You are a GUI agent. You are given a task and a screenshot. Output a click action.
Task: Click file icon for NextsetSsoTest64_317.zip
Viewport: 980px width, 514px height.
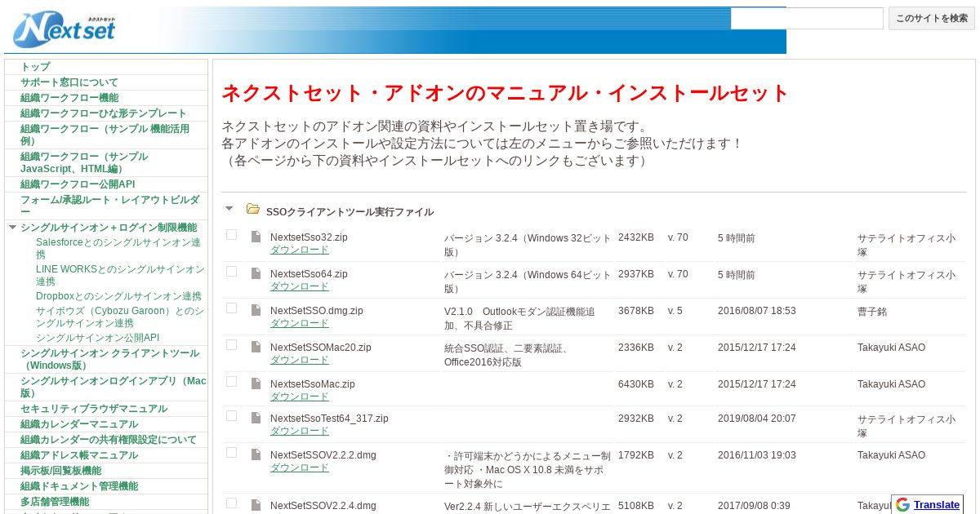tap(256, 418)
